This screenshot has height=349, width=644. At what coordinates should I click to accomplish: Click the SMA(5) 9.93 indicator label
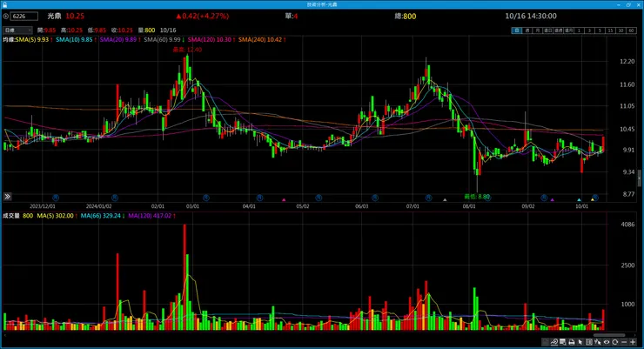click(x=34, y=40)
